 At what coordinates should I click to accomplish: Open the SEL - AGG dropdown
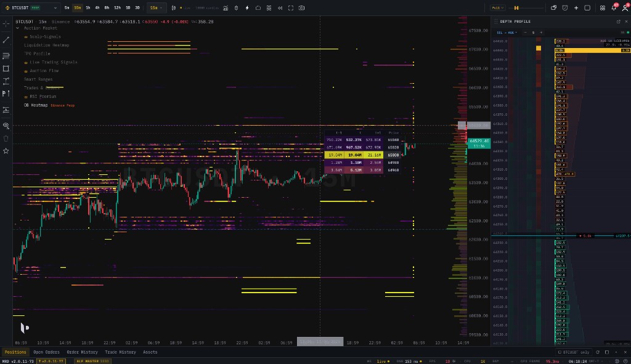point(507,33)
